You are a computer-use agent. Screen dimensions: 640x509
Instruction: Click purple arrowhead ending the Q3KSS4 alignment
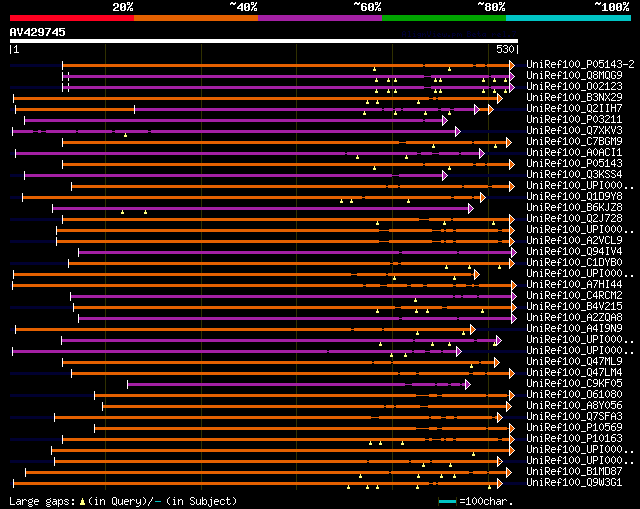[x=445, y=175]
